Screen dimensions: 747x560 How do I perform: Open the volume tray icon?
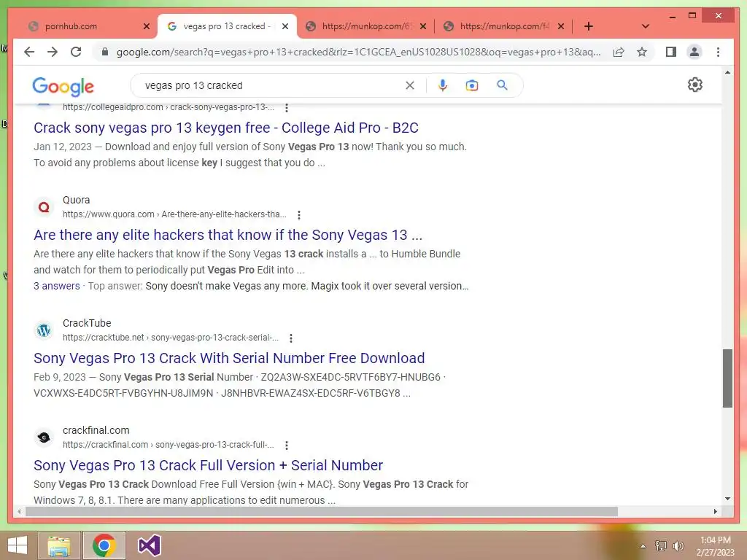pos(678,545)
